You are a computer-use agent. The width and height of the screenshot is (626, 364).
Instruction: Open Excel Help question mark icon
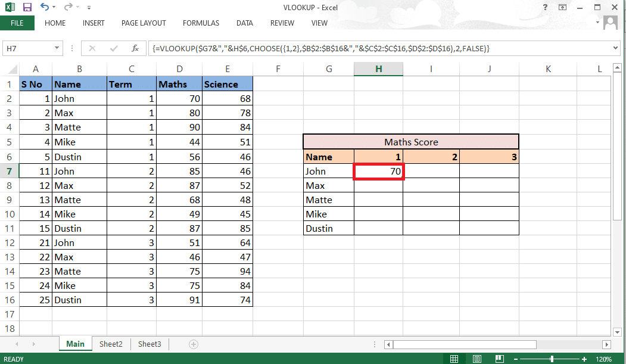click(546, 7)
